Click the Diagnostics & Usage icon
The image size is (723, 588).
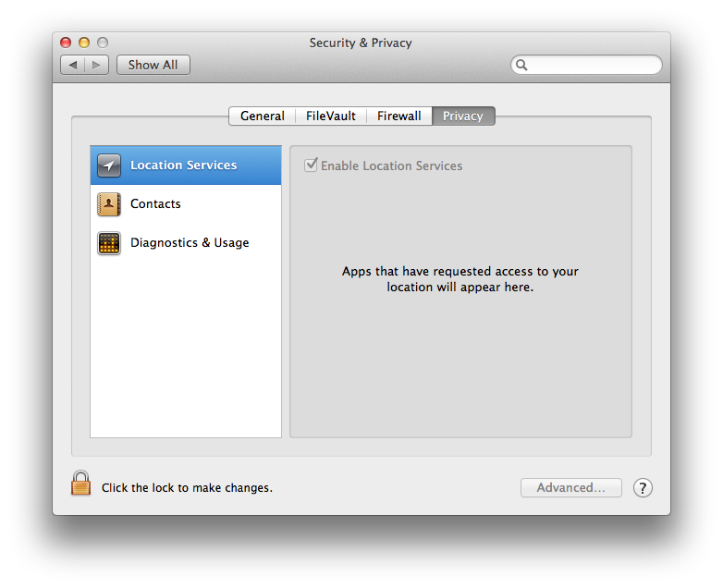[x=109, y=243]
